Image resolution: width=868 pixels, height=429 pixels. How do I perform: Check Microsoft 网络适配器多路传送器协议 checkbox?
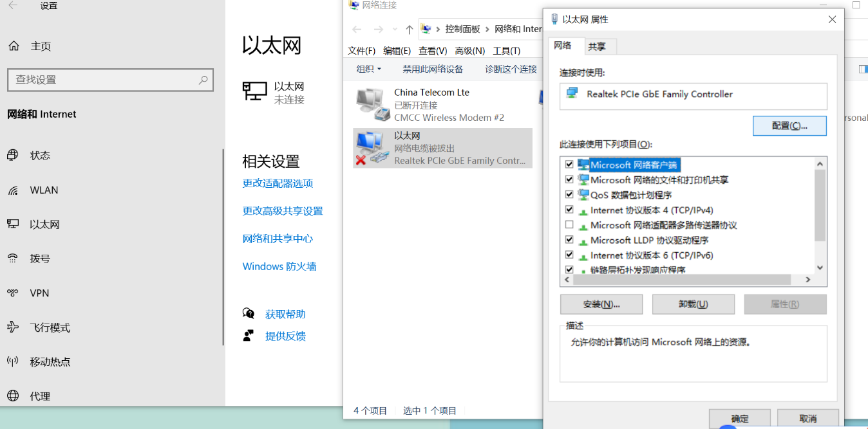pyautogui.click(x=569, y=225)
